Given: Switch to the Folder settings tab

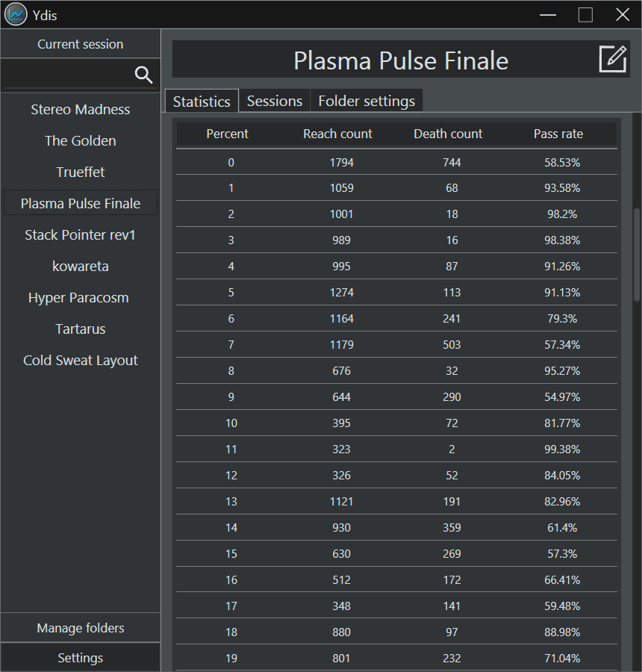Looking at the screenshot, I should [367, 101].
